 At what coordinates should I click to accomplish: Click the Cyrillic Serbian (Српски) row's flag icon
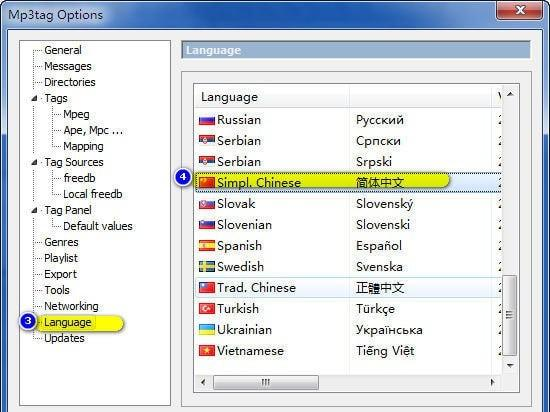pos(207,141)
